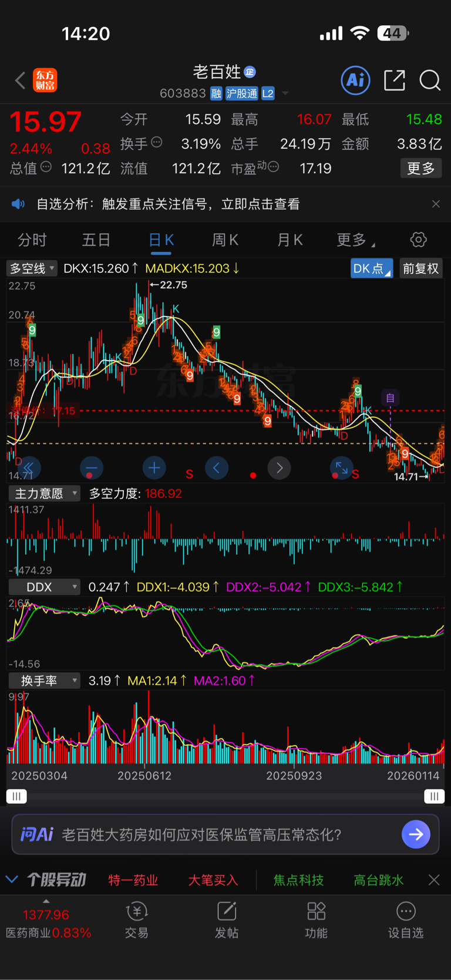The height and width of the screenshot is (980, 451).
Task: Tap the info icon next to 总值
Action: pos(46,167)
